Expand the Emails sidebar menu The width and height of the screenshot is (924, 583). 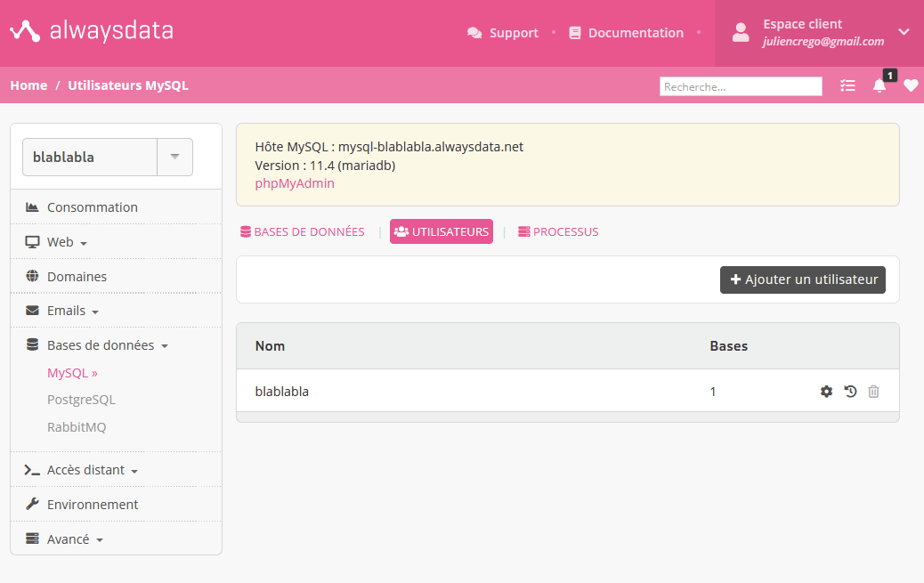(x=72, y=311)
